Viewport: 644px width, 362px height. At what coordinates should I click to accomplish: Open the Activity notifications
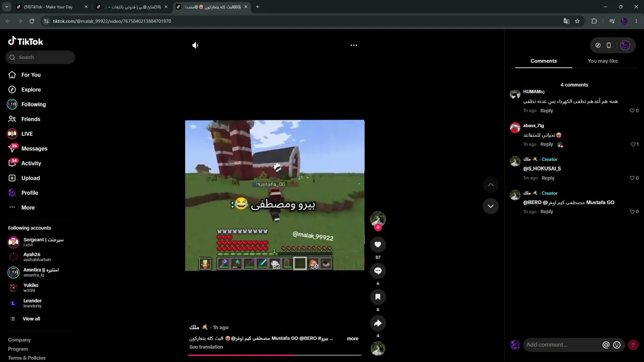[x=31, y=163]
